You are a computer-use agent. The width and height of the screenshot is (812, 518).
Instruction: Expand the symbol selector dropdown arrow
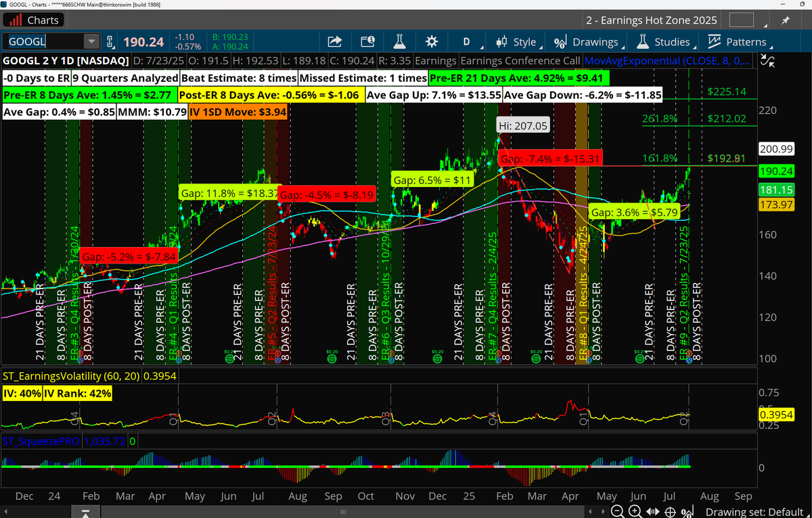[92, 42]
